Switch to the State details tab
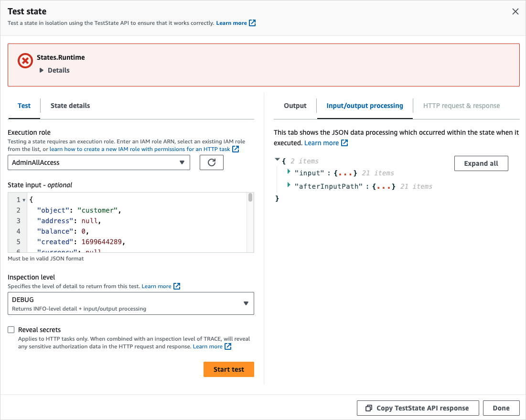Viewport: 526px width, 420px height. [70, 106]
